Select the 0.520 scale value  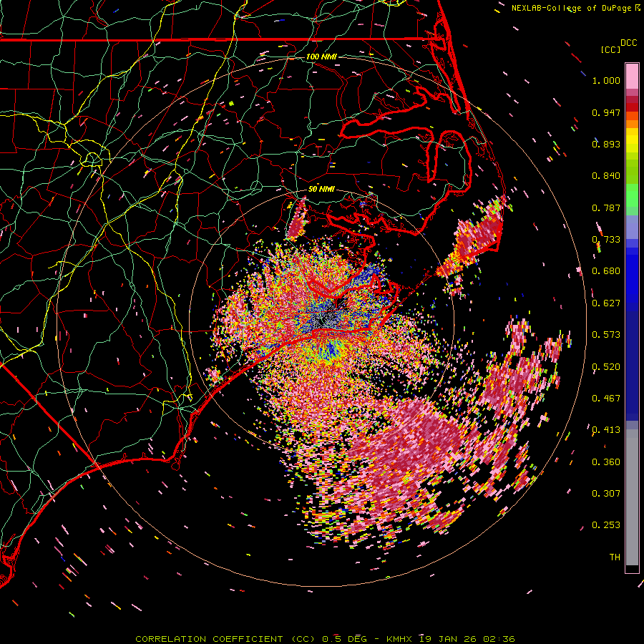click(606, 367)
